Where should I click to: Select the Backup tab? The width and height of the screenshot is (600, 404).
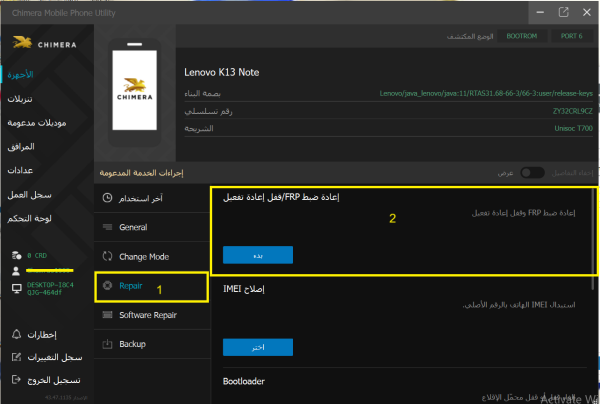point(152,344)
